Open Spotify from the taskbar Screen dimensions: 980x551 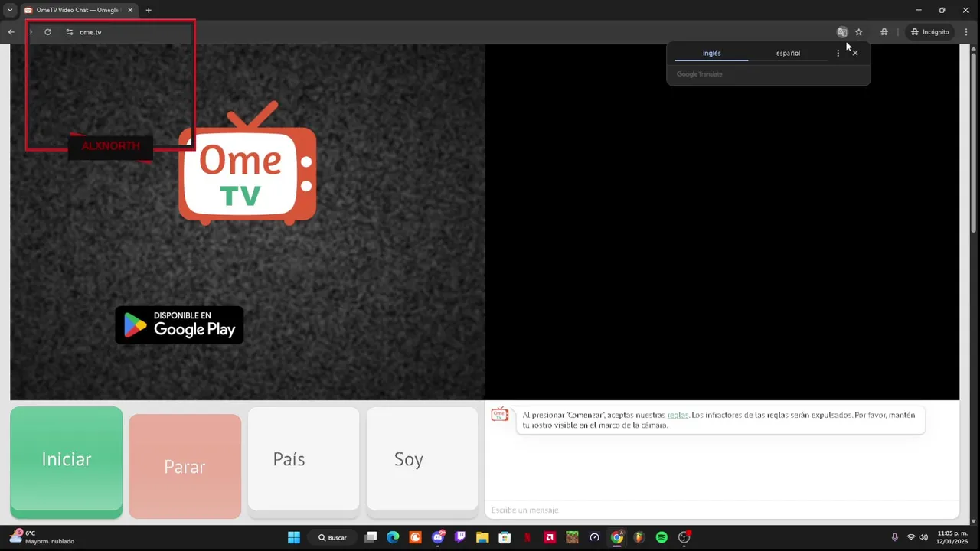(x=661, y=537)
